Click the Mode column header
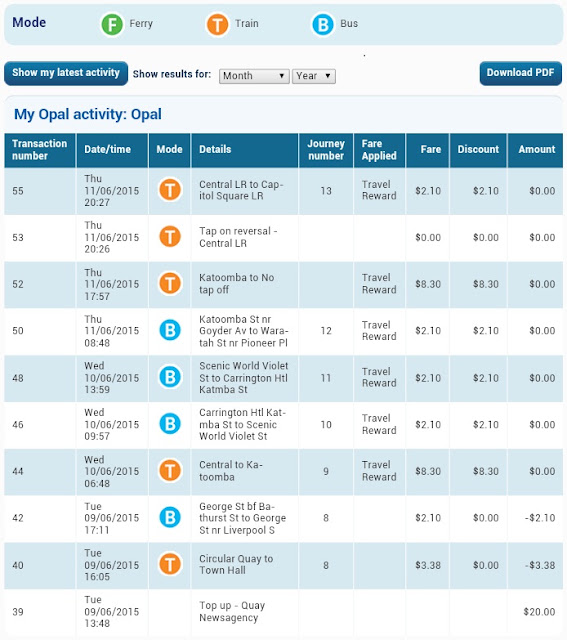The height and width of the screenshot is (640, 567). (x=169, y=150)
